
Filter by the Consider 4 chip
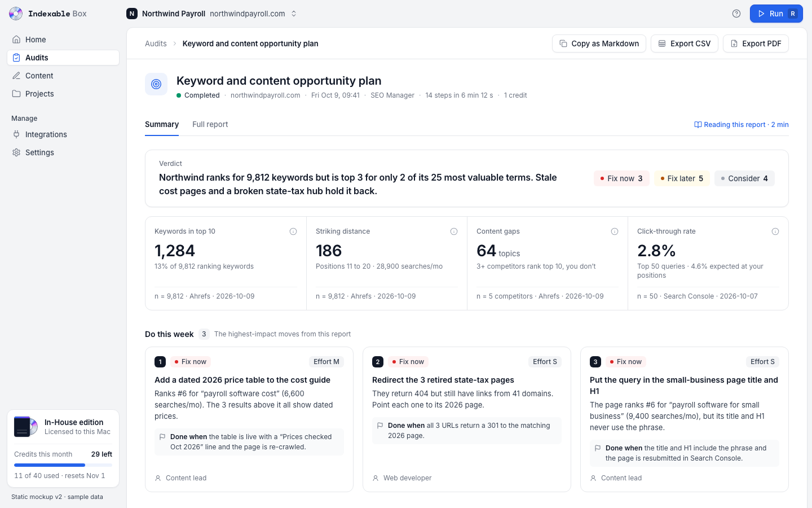click(744, 178)
